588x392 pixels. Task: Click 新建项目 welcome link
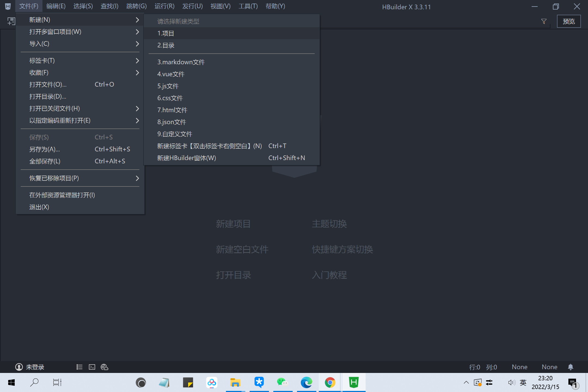tap(233, 224)
